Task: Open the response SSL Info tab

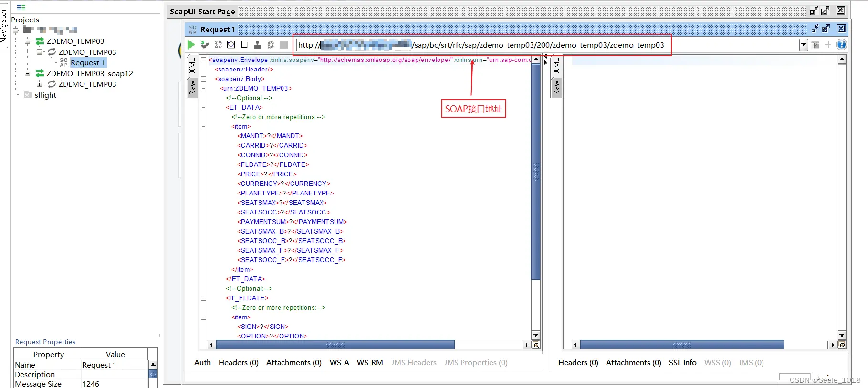Action: click(x=682, y=363)
